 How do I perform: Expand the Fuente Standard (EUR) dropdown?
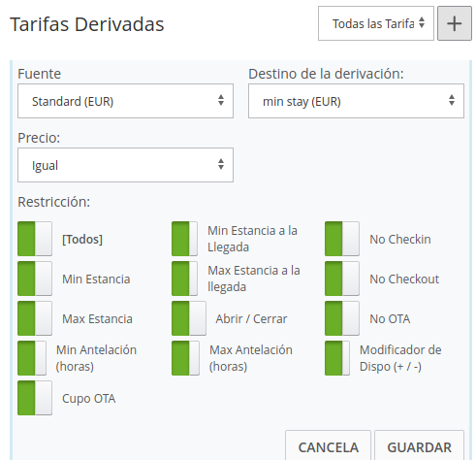pyautogui.click(x=125, y=101)
